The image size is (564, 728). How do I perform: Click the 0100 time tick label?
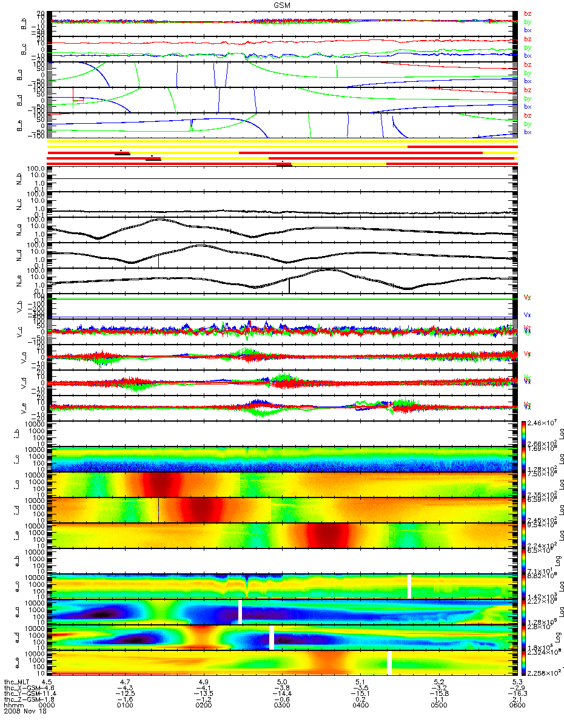pyautogui.click(x=126, y=706)
